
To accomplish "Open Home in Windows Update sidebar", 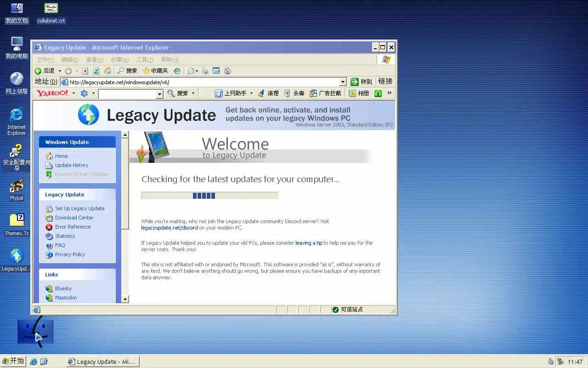I will [61, 156].
